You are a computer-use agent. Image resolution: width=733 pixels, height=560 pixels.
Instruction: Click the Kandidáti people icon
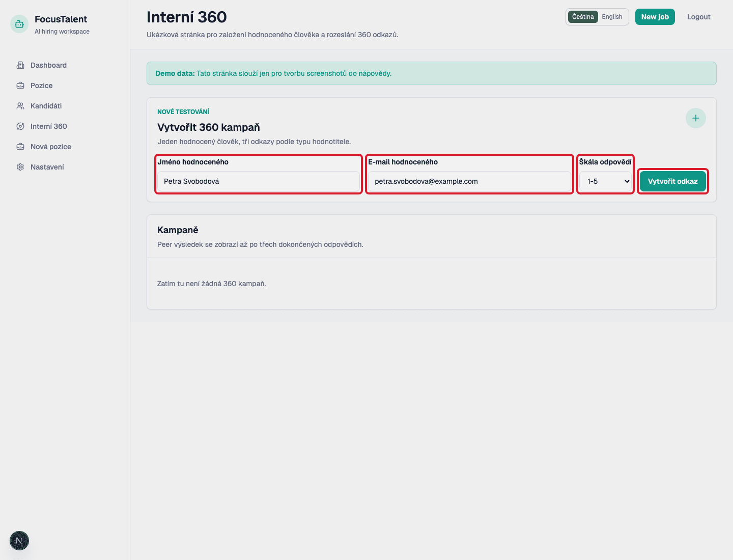click(20, 106)
